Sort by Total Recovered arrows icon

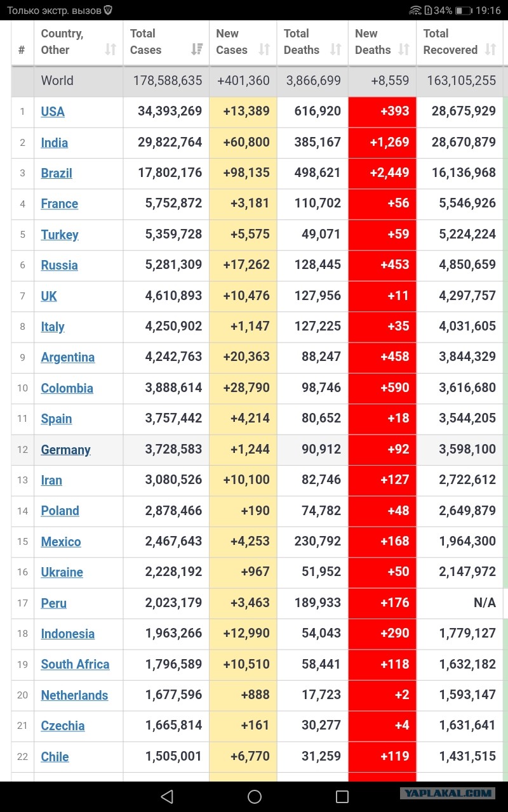point(490,49)
